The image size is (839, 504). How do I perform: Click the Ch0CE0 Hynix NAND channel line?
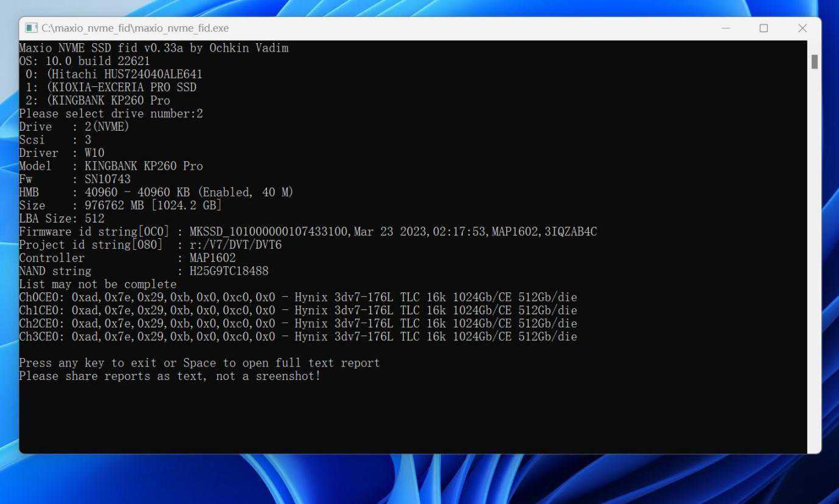(298, 297)
